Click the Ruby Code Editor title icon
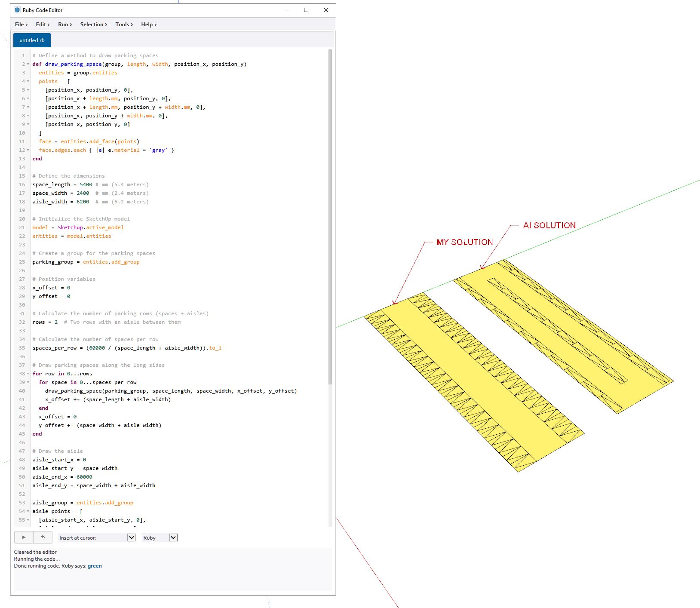This screenshot has height=608, width=700. pos(17,10)
